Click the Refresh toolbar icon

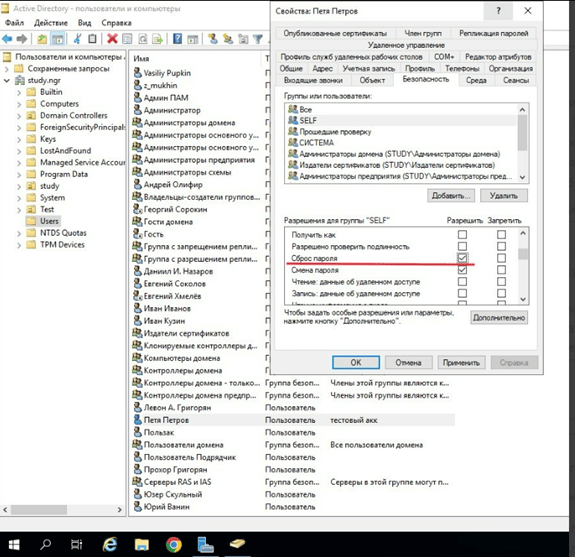click(143, 39)
